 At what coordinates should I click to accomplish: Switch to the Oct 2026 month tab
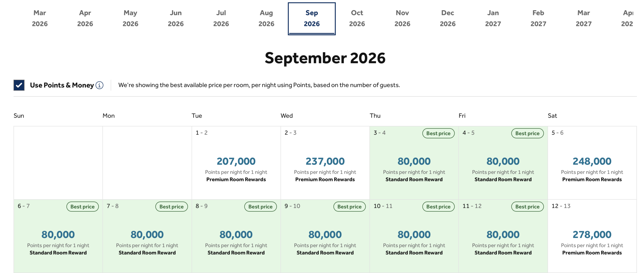[x=357, y=18]
